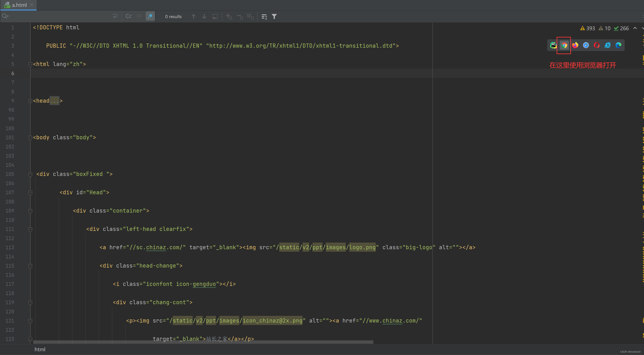644x355 pixels.
Task: Open search results in Find window
Action: coord(264,16)
